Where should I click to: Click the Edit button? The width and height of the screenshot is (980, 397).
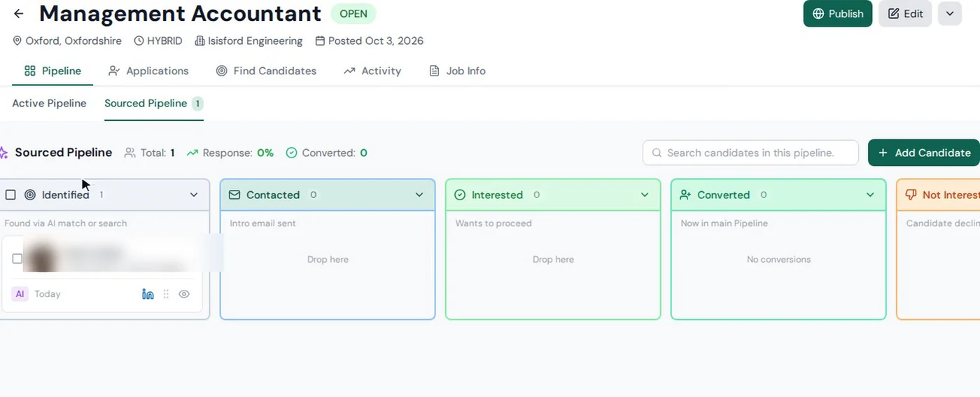click(905, 13)
